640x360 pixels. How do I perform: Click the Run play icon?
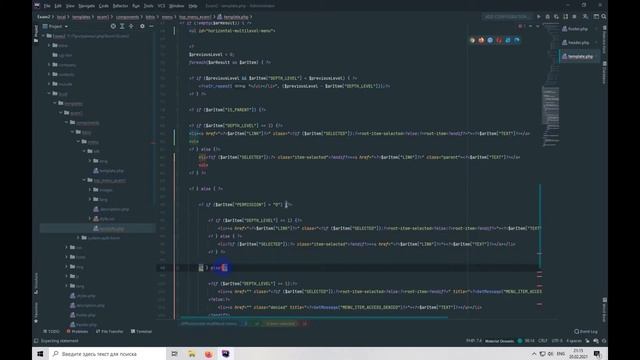(x=538, y=17)
